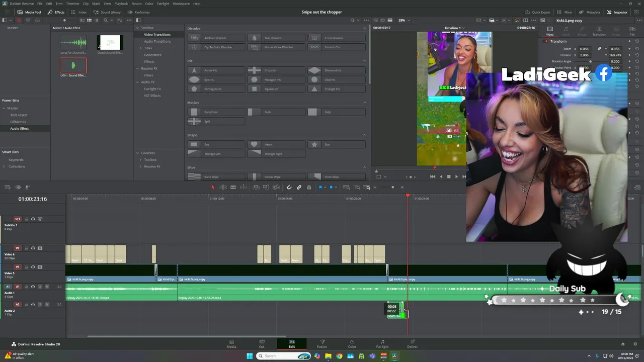644x362 pixels.
Task: Toggle linked selection chain icon
Action: click(x=299, y=187)
